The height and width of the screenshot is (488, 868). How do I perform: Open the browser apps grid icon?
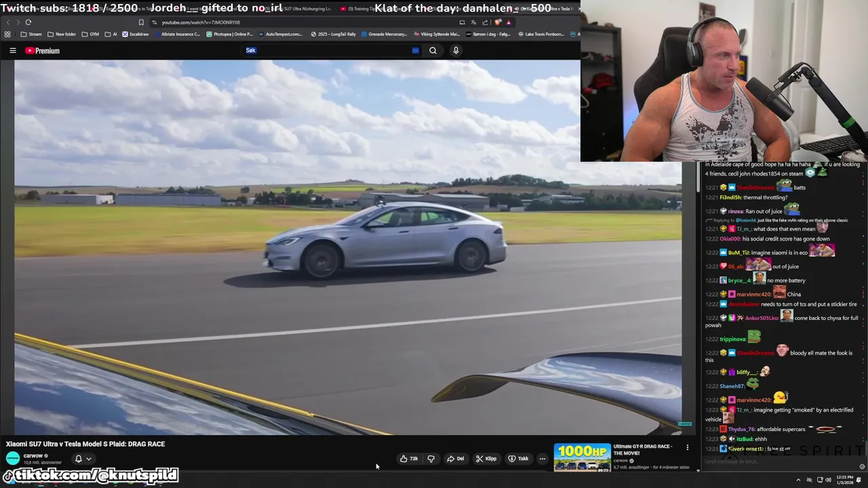7,34
